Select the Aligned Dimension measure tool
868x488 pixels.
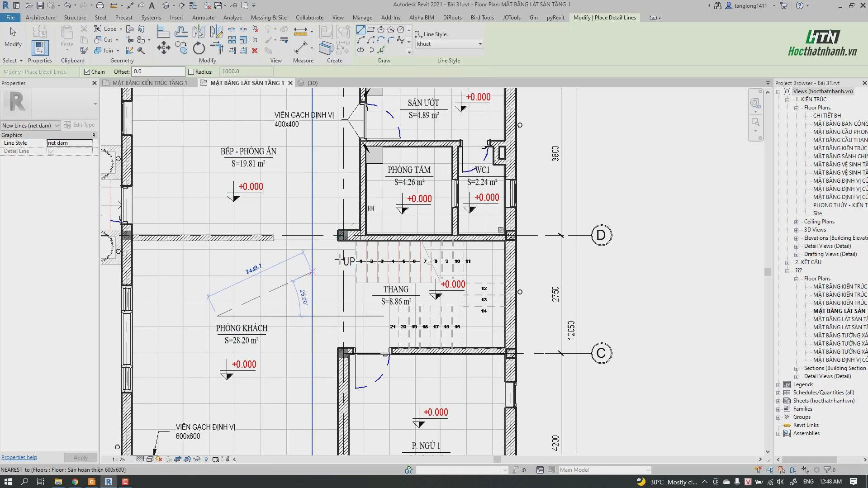(300, 48)
